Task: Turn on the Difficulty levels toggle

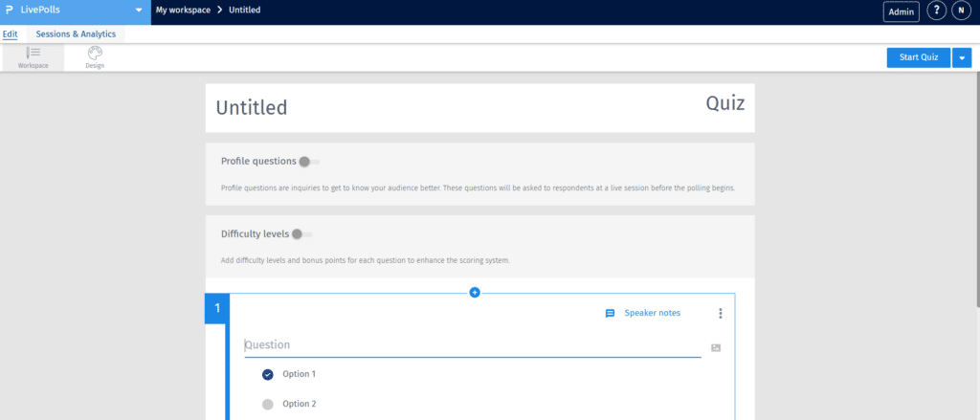Action: (301, 234)
